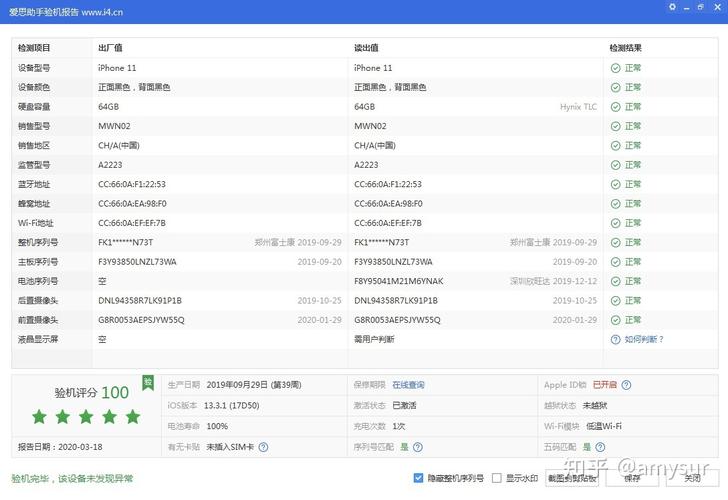Click 验机完毕 status message
Screen dimensions: 728x500
point(72,479)
